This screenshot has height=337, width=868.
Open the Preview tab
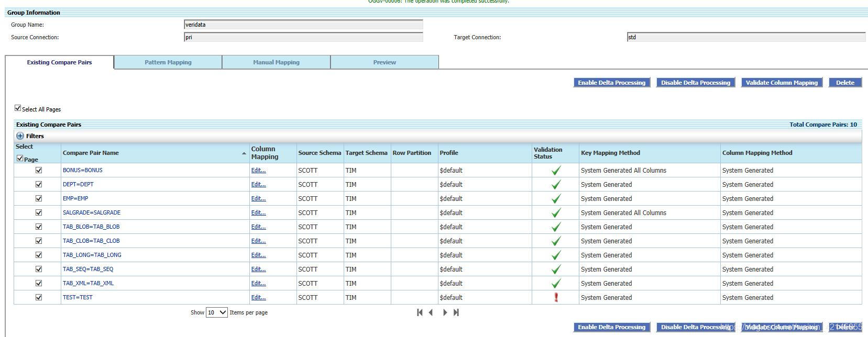click(x=384, y=62)
